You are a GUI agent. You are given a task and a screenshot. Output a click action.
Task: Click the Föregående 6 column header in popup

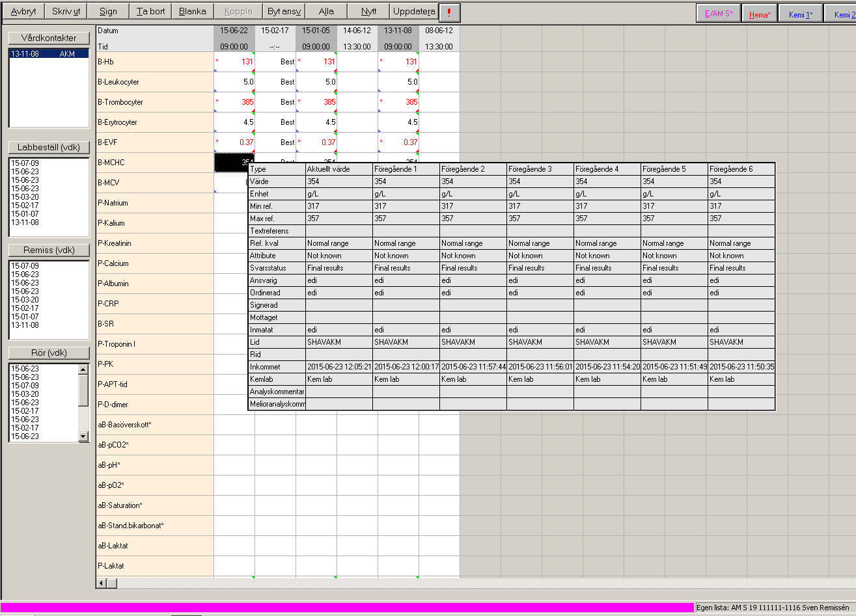(741, 169)
